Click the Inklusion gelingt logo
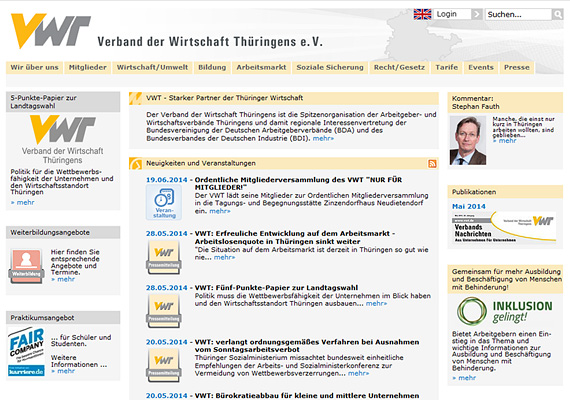Image resolution: width=570 pixels, height=400 pixels. [x=505, y=311]
